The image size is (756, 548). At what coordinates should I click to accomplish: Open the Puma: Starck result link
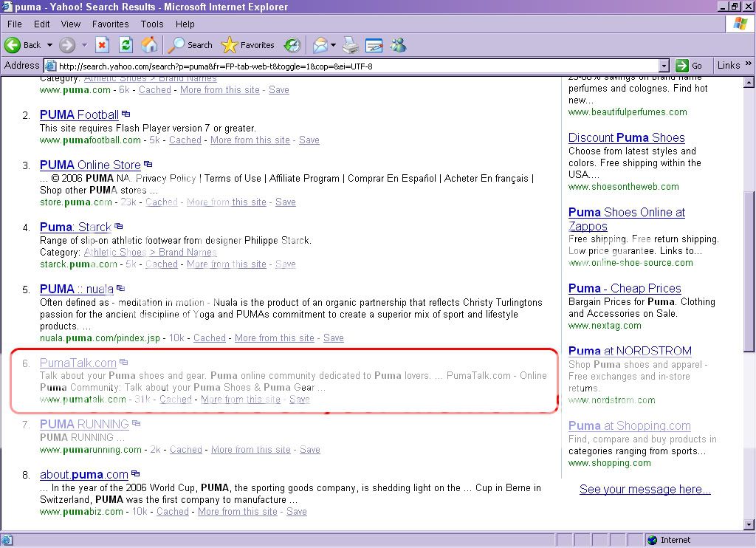click(75, 227)
